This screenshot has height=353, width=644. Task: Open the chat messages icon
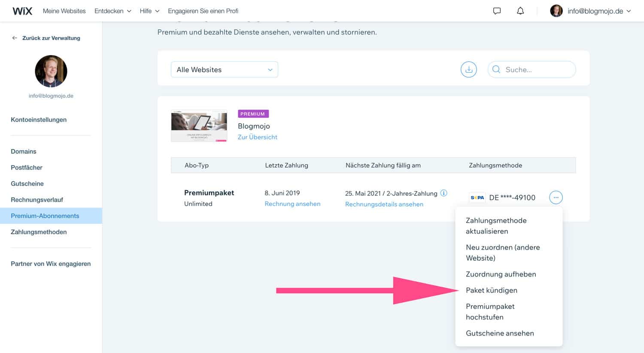click(x=497, y=11)
